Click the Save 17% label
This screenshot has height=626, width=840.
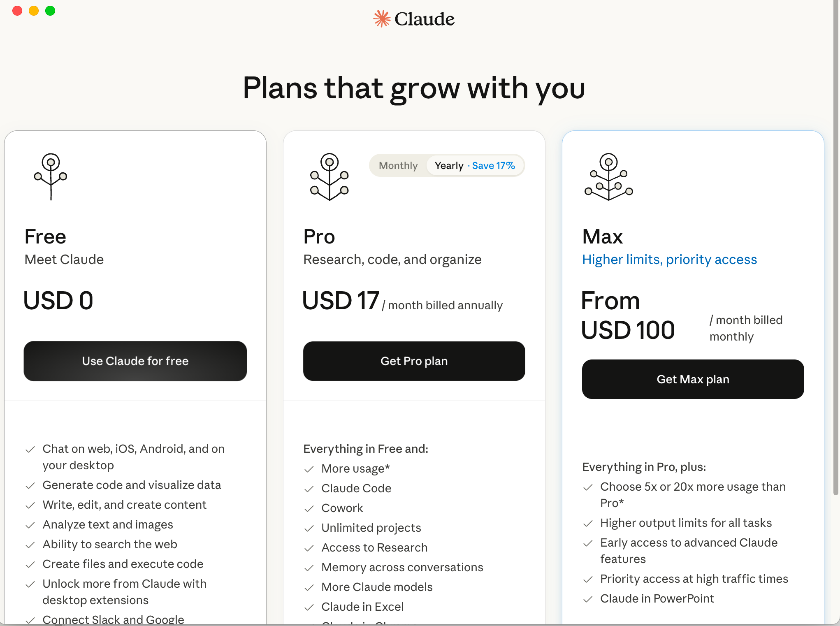(x=494, y=165)
